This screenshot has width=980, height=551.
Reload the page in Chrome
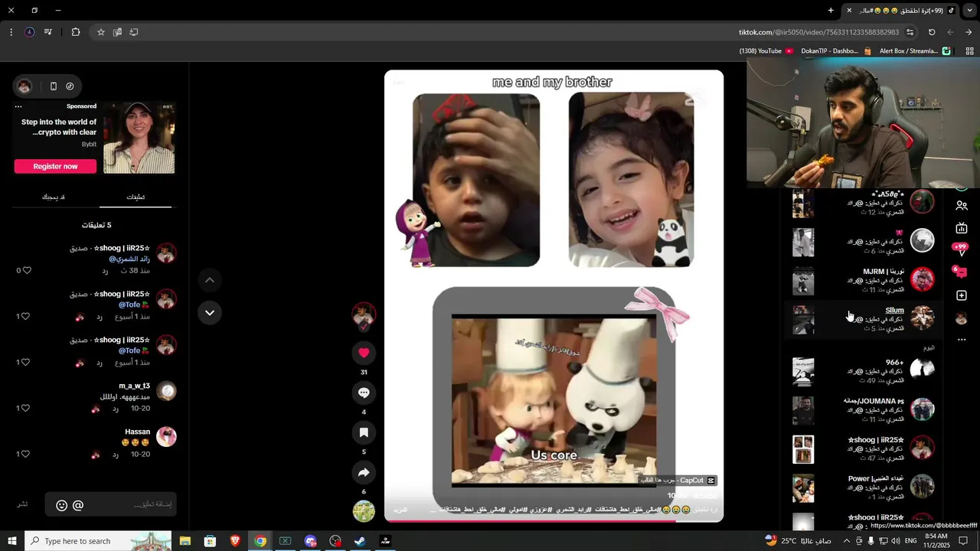(932, 32)
